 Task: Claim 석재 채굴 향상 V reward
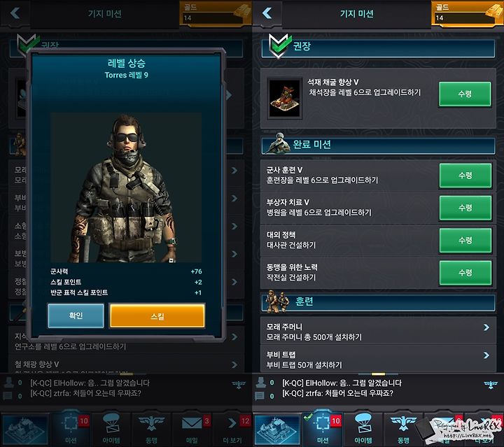pos(465,94)
